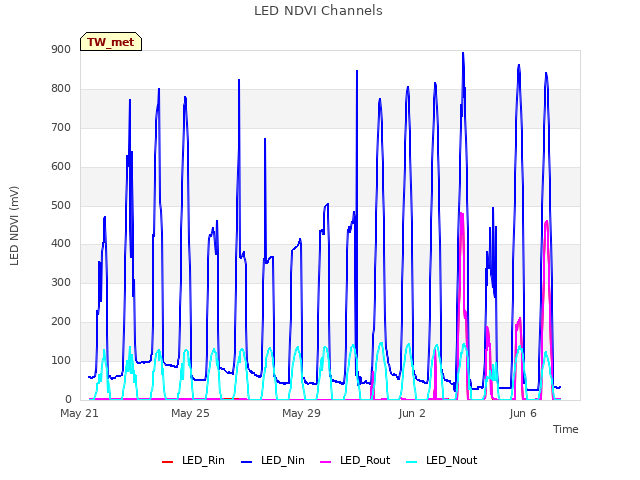640x480 pixels.
Task: Click the 400 y-axis tick label
Action: coord(61,244)
